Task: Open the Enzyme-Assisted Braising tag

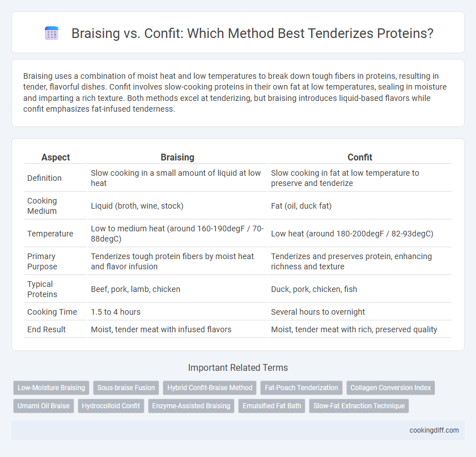Action: coord(191,406)
